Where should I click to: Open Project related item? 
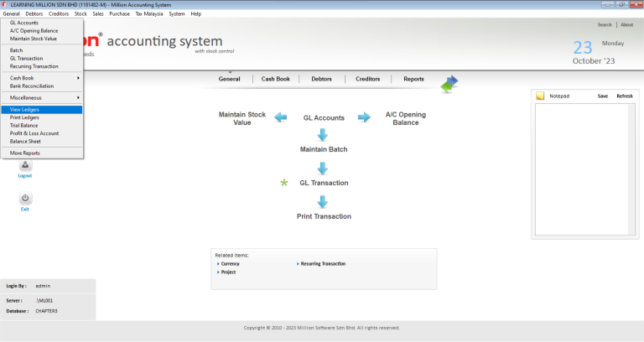pos(228,272)
